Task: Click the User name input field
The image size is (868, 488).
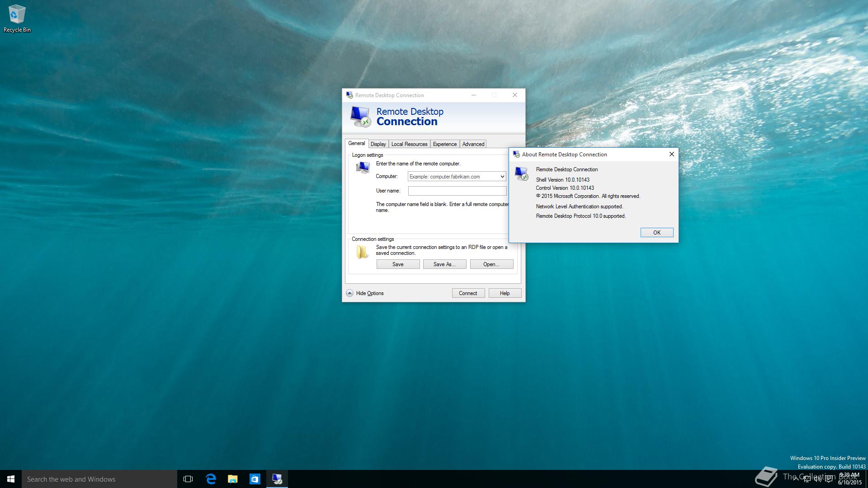Action: coord(457,191)
